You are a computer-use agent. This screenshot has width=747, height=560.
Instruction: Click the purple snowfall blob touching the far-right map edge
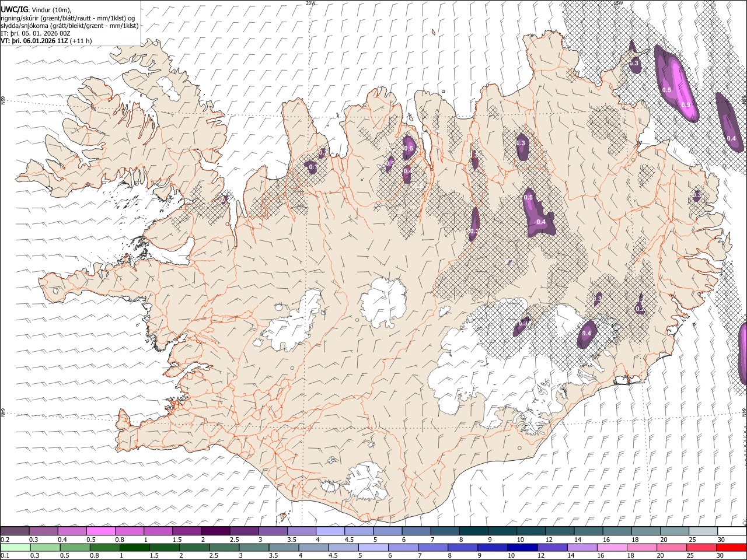[x=743, y=353]
